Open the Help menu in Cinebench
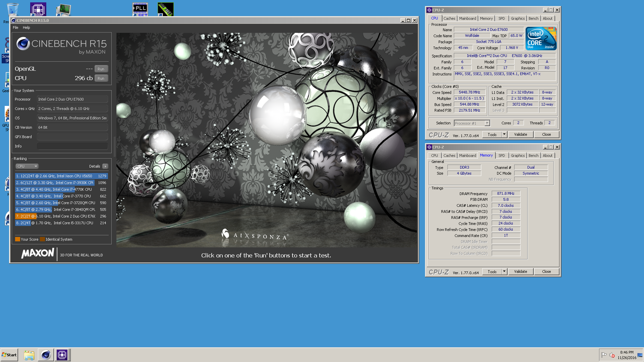The height and width of the screenshot is (362, 644). [x=26, y=28]
